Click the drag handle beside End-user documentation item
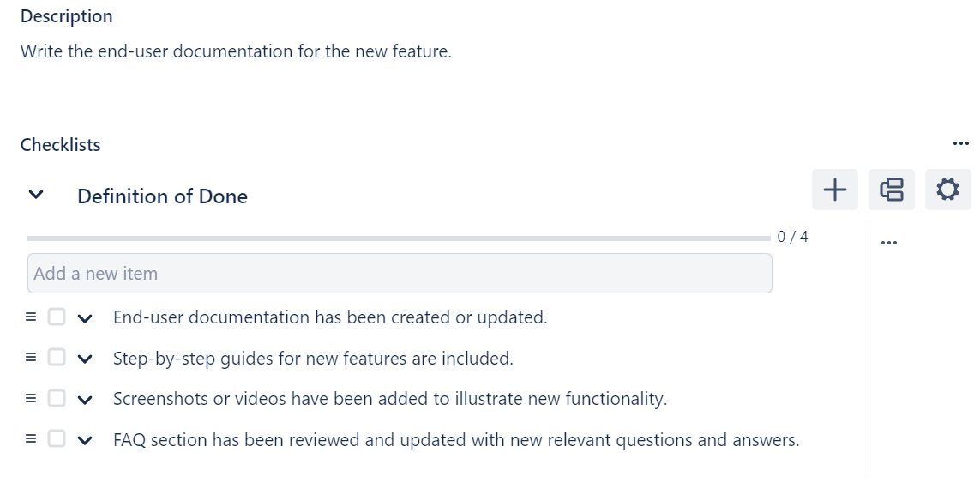Image resolution: width=980 pixels, height=495 pixels. [30, 317]
